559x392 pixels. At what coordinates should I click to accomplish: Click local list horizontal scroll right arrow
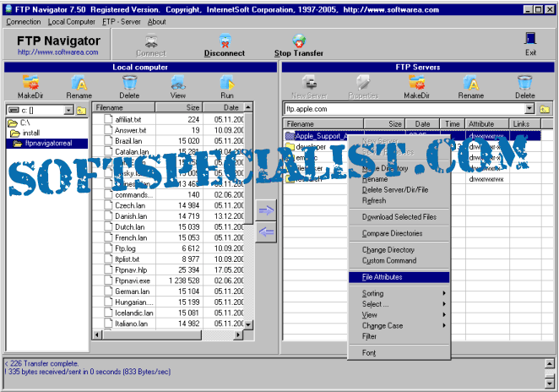pyautogui.click(x=238, y=335)
